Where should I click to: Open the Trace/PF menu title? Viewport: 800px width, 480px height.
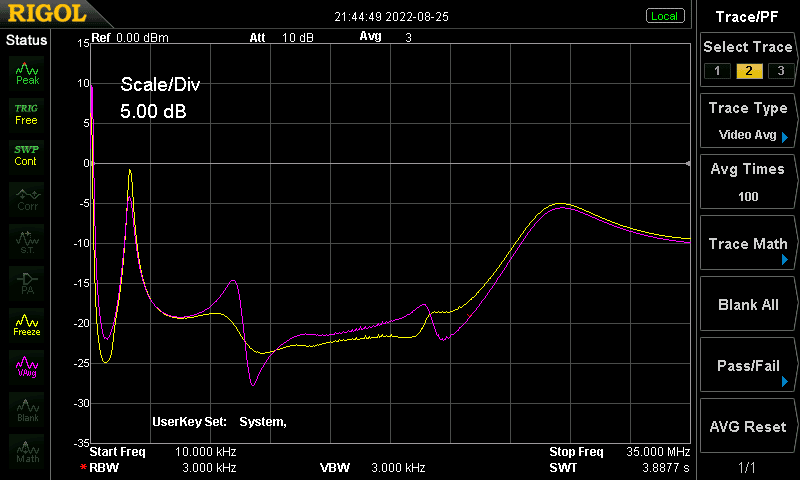747,17
